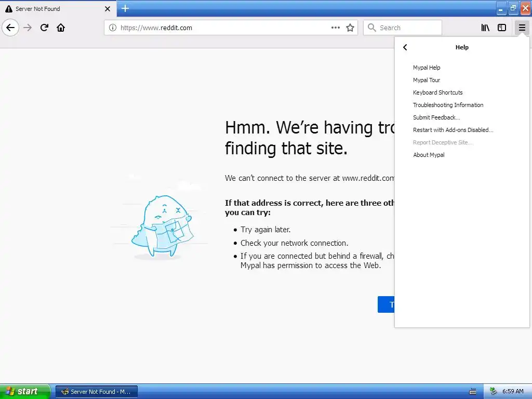Close the hamburger menu button

pyautogui.click(x=522, y=28)
